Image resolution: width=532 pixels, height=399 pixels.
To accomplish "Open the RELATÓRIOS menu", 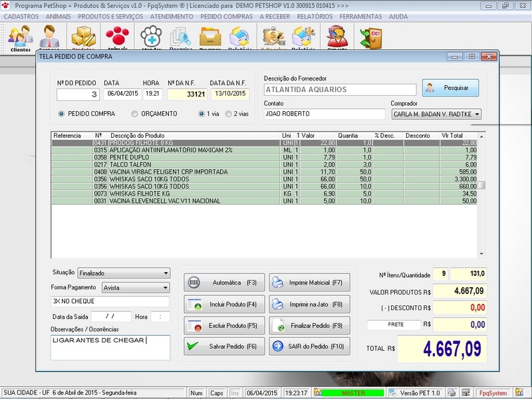I will (316, 15).
